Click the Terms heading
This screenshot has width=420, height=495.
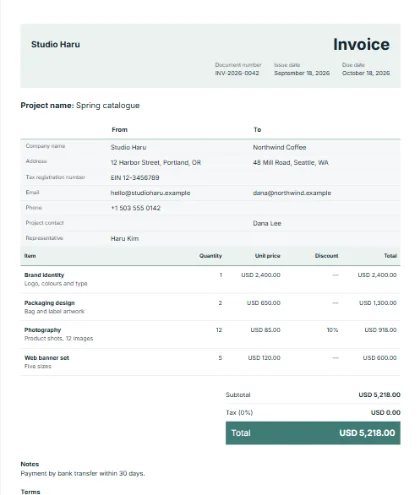tap(30, 492)
